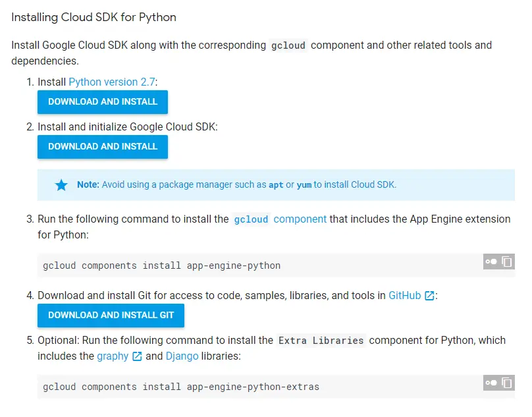Click the 'gcloud components install app-engine-python-extras' command text
532x417 pixels.
point(181,387)
